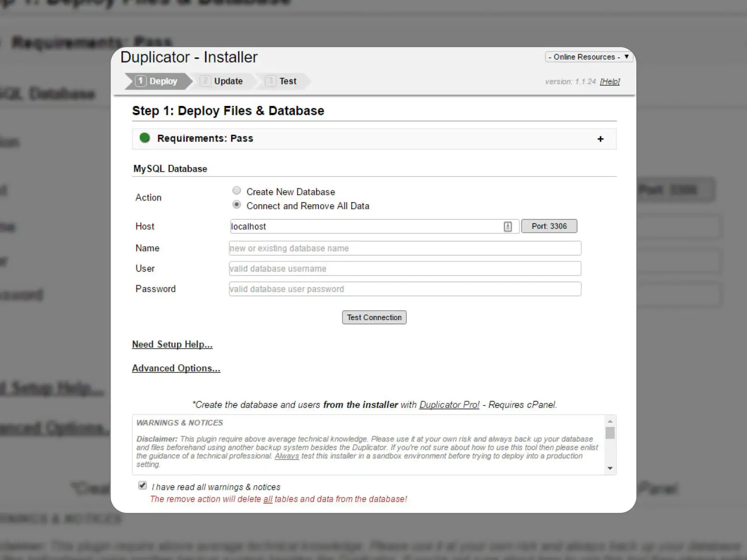Expand Requirements section with plus icon

pos(600,139)
